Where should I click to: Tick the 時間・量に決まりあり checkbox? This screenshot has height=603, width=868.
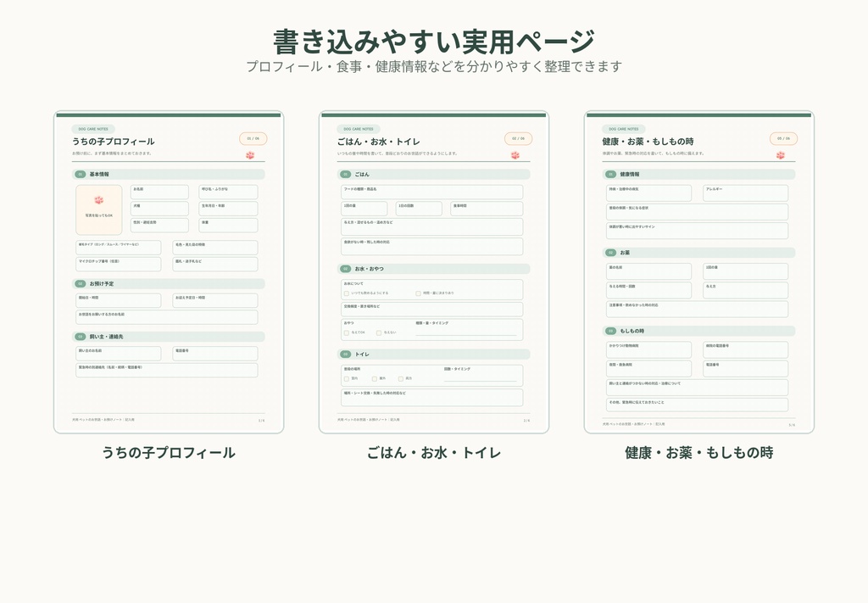click(419, 293)
